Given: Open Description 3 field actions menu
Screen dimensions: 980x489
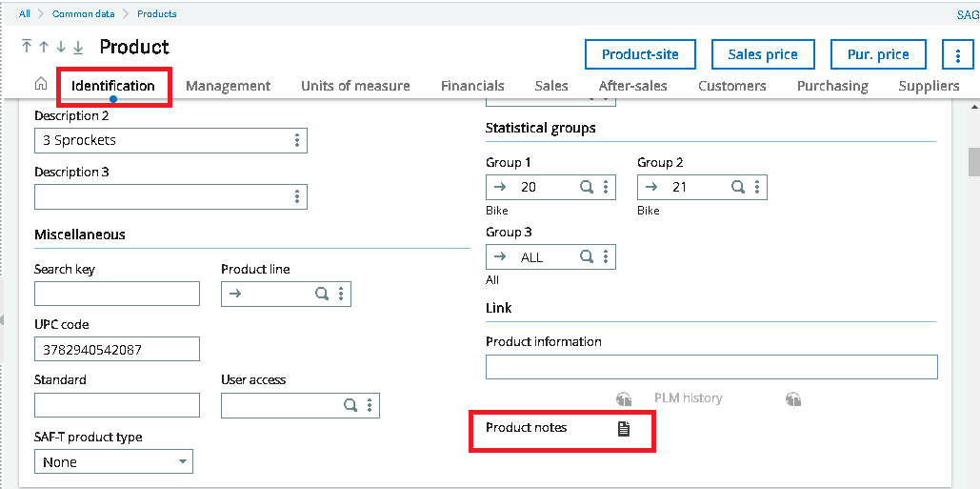Looking at the screenshot, I should point(297,196).
